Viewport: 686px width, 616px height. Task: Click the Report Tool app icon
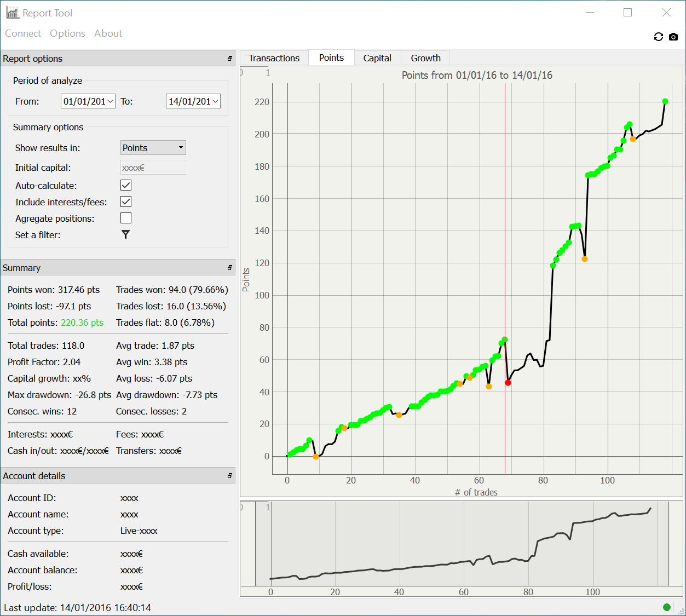click(x=13, y=13)
